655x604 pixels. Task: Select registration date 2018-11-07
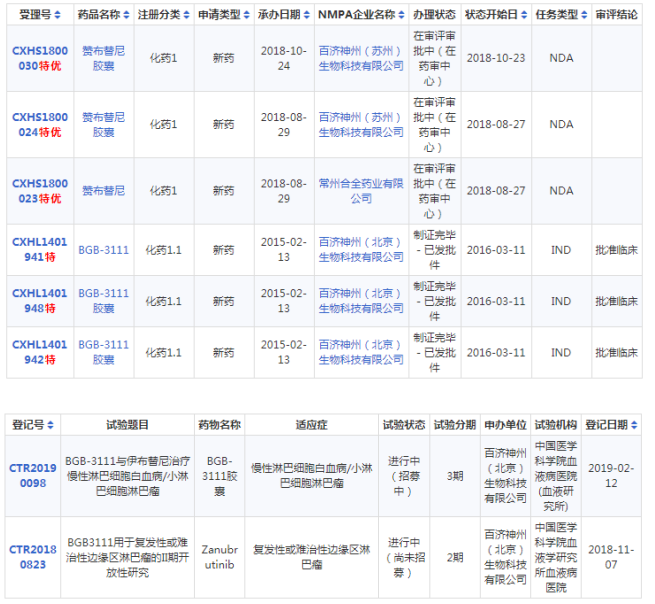pos(611,557)
